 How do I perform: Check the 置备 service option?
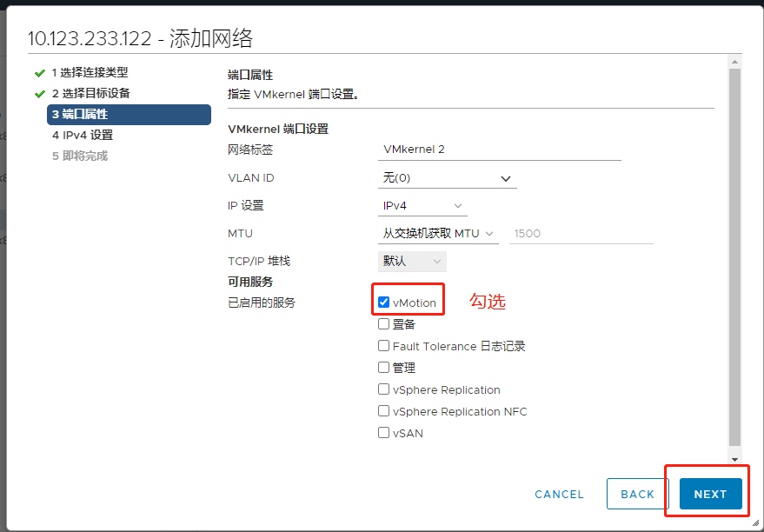coord(383,323)
